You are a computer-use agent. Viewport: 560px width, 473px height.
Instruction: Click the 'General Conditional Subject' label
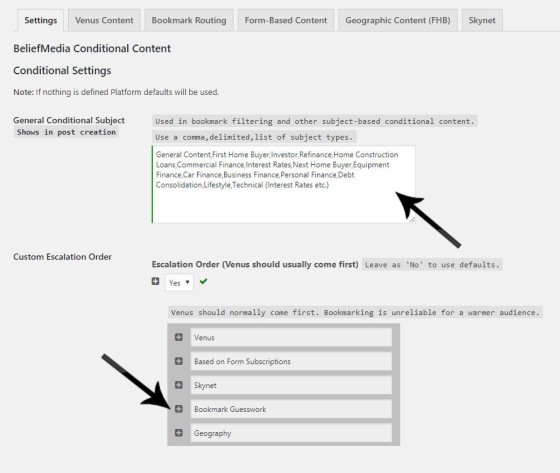point(69,120)
